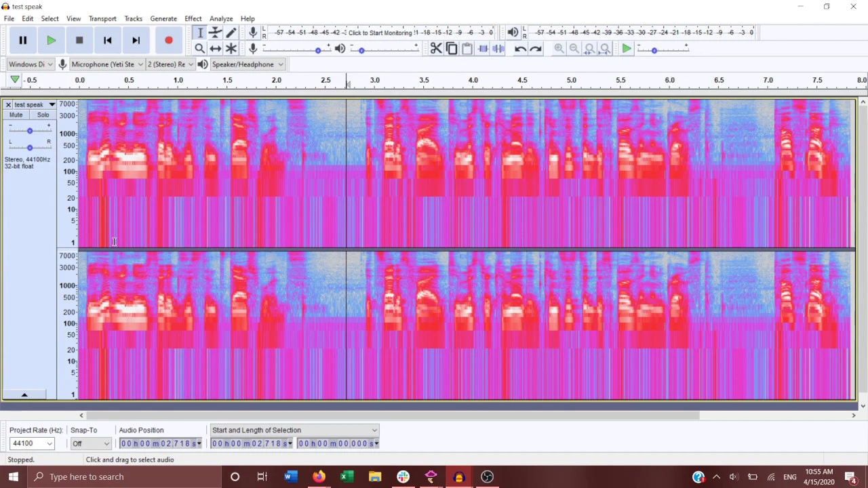Click the playback meter speaker icon
Image resolution: width=868 pixels, height=488 pixels.
[513, 32]
